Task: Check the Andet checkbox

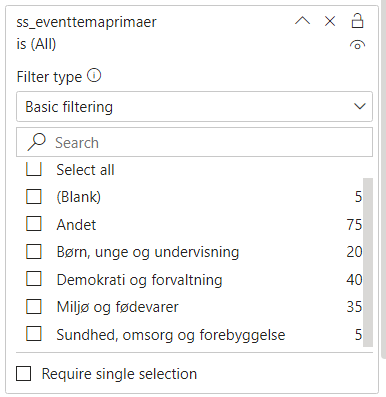Action: pos(34,224)
